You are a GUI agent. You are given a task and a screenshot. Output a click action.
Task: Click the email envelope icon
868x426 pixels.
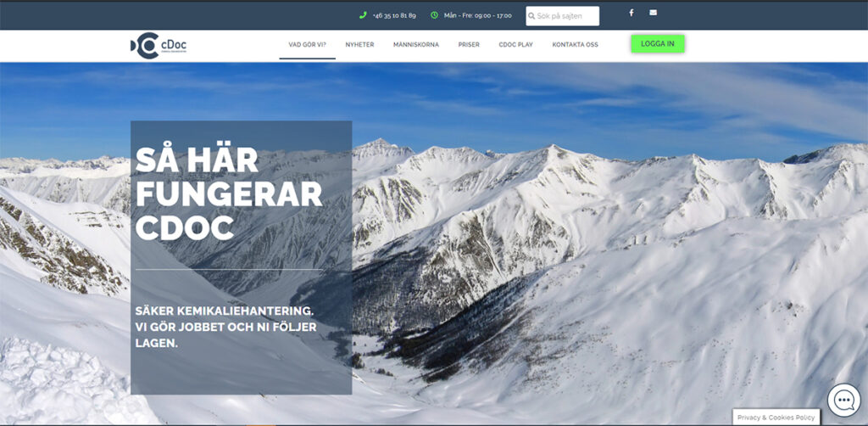(x=653, y=13)
